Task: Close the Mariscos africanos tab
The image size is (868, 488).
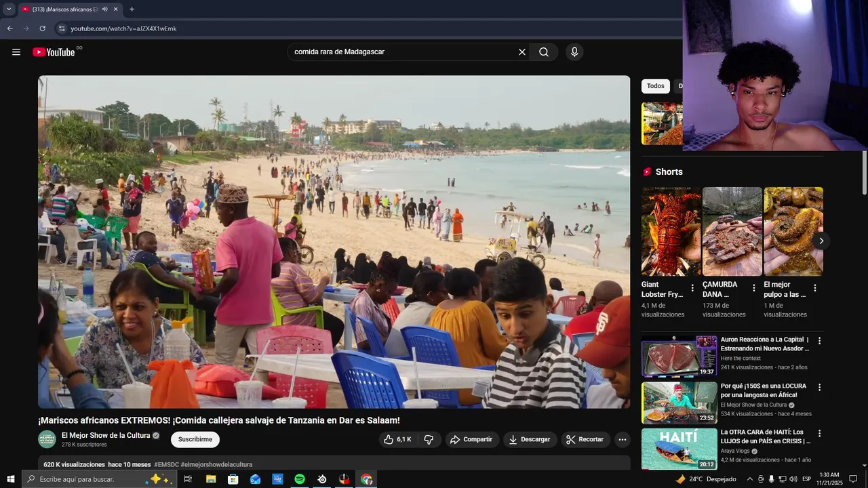Action: point(115,9)
